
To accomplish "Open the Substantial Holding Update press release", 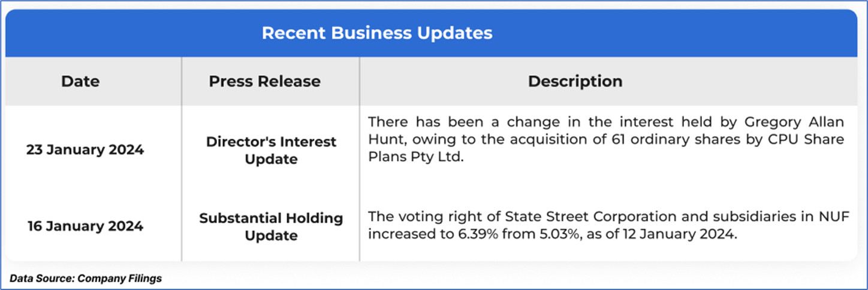I will 271,226.
